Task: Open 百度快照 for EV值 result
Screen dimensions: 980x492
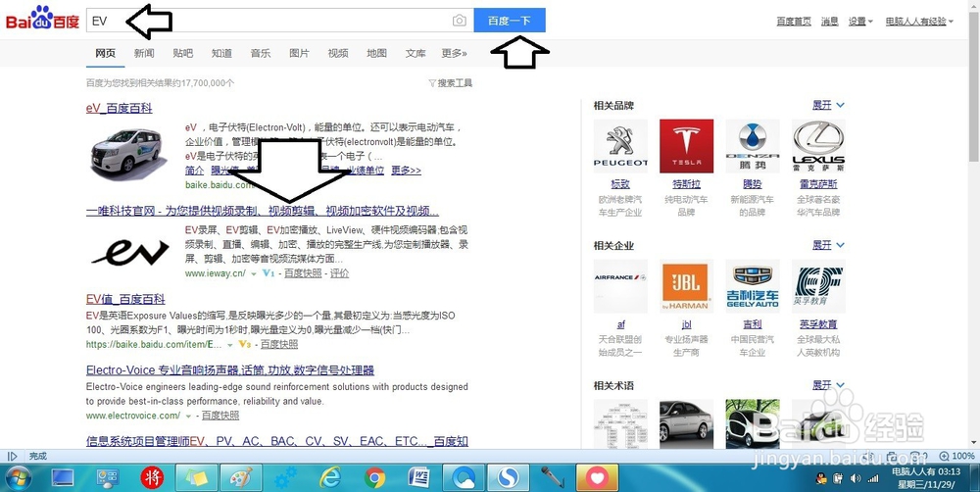Action: tap(279, 344)
